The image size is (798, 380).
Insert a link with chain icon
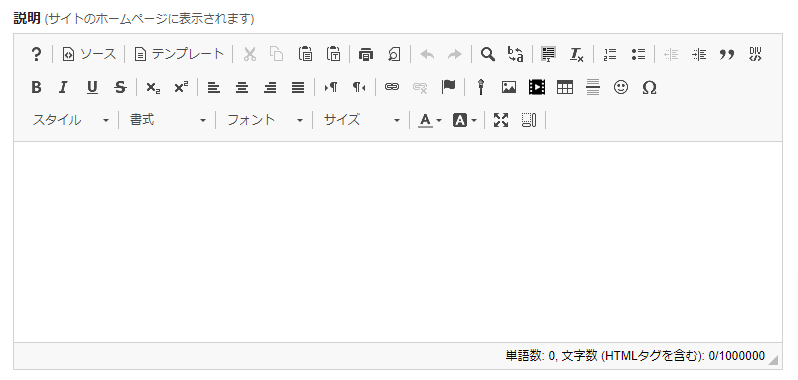[x=391, y=87]
